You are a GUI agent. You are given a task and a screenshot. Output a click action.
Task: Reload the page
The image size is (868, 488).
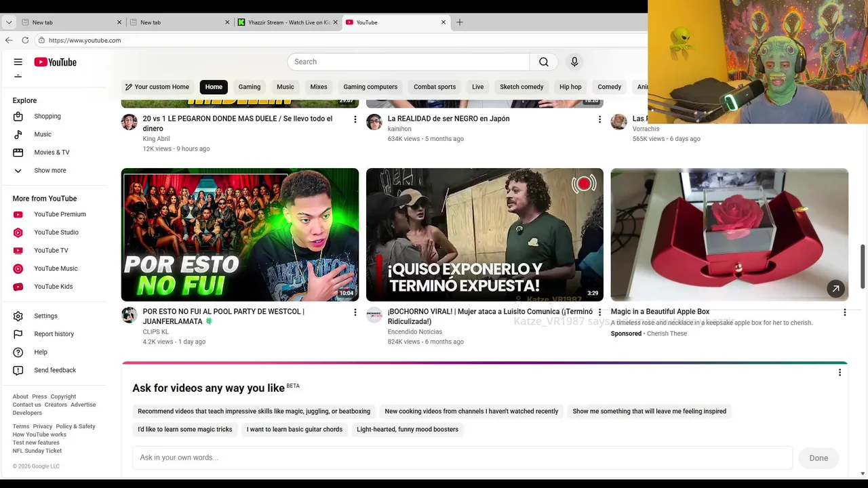25,40
